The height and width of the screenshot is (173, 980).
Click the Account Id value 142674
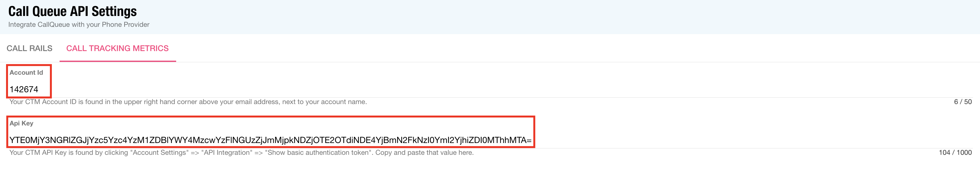[x=24, y=90]
